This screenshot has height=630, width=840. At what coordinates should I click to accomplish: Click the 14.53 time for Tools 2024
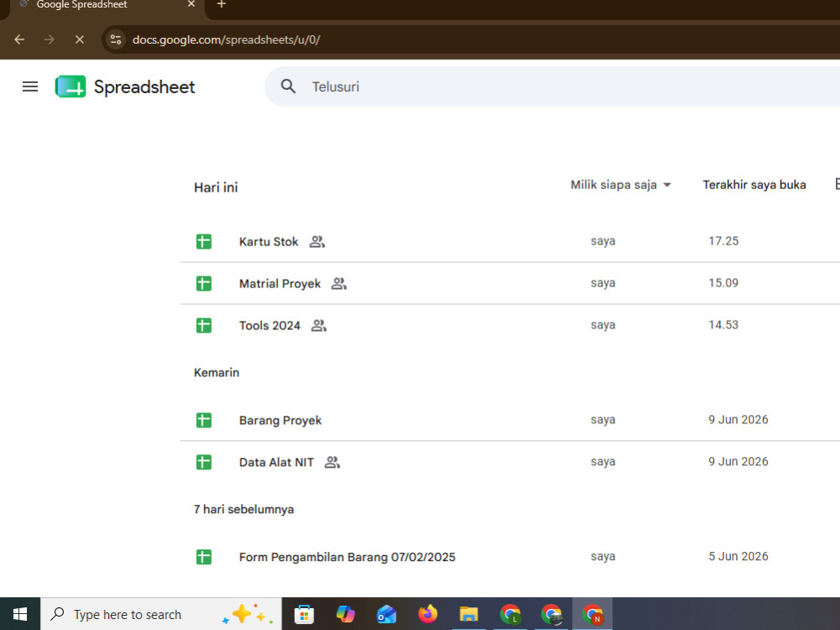pos(723,324)
